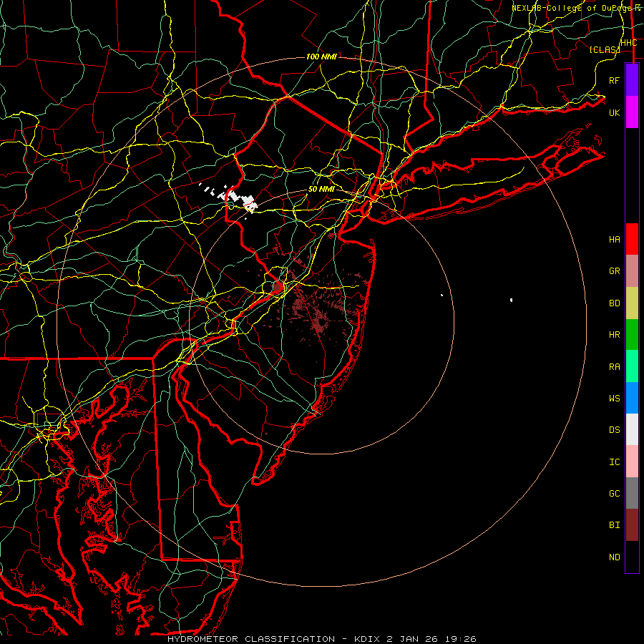Viewport: 644px width, 644px height.
Task: Click the "IC" legend label
Action: click(x=614, y=462)
